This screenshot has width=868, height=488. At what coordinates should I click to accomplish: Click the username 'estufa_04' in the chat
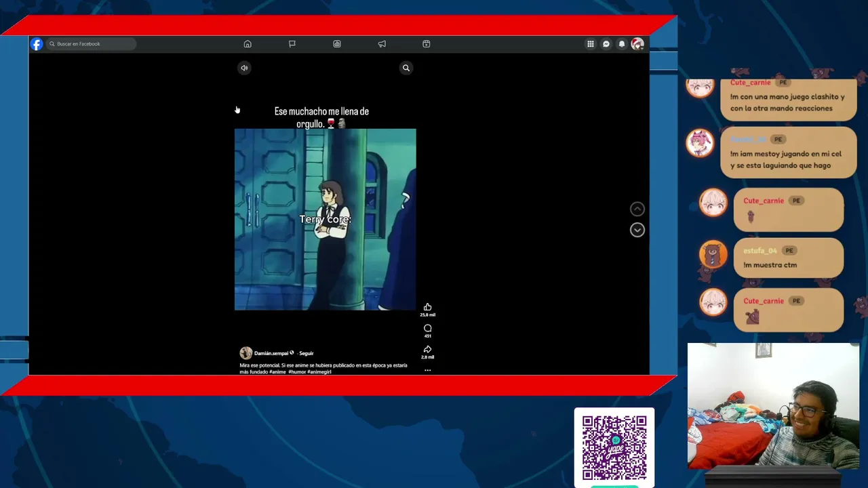tap(759, 251)
